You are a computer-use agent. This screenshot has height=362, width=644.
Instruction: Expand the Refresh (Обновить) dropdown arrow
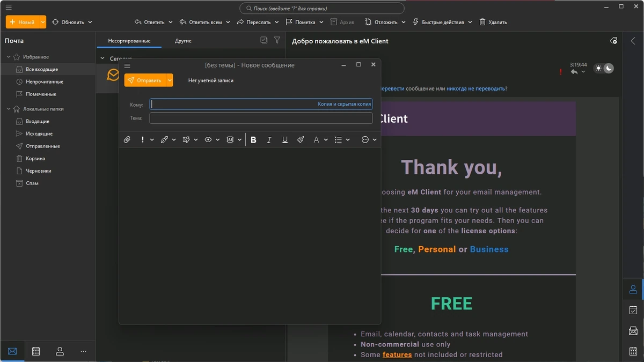click(x=90, y=23)
